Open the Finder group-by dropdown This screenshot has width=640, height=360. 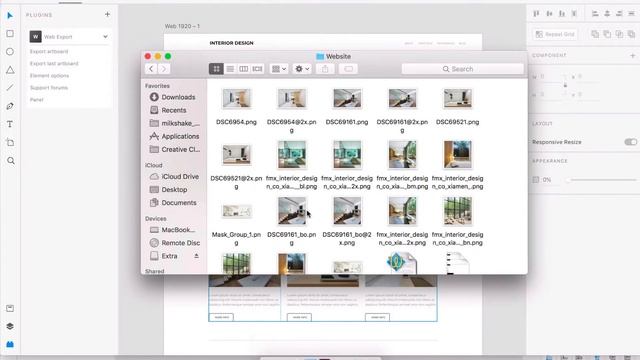[279, 69]
